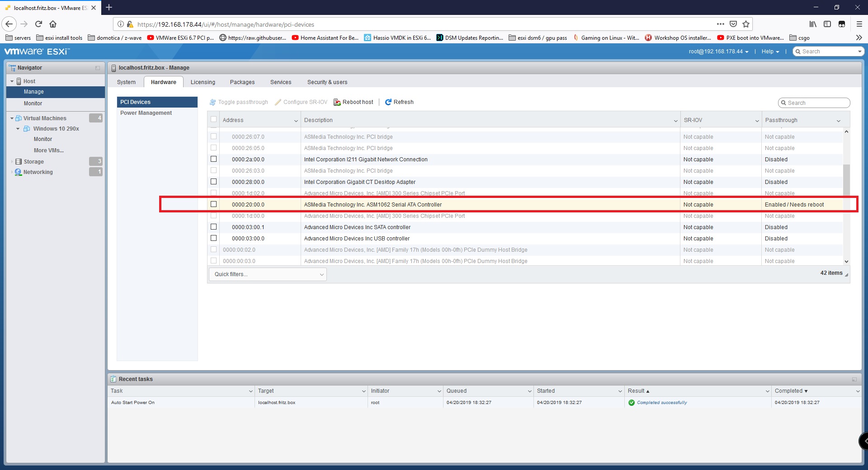The image size is (868, 470).
Task: Show more bookmarks with the chevron overflow icon
Action: tap(859, 38)
